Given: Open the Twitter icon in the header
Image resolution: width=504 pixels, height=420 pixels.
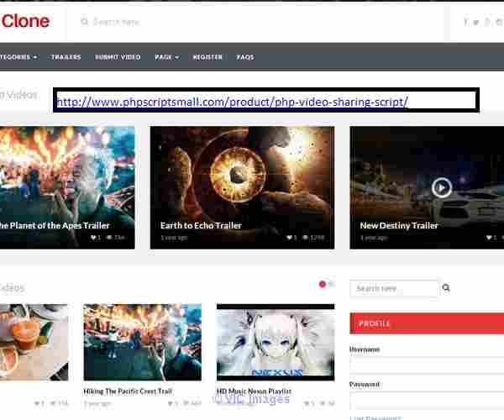Looking at the screenshot, I should [x=476, y=22].
